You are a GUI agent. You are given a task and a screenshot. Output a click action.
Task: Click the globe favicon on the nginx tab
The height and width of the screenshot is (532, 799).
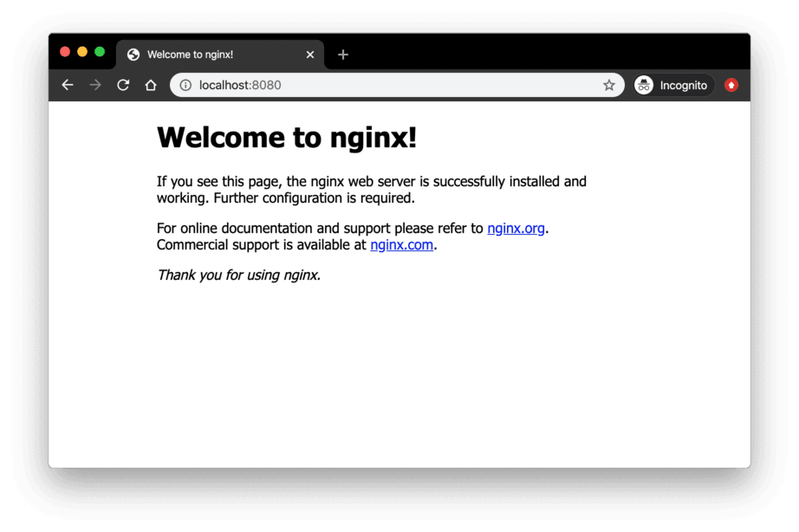click(133, 54)
